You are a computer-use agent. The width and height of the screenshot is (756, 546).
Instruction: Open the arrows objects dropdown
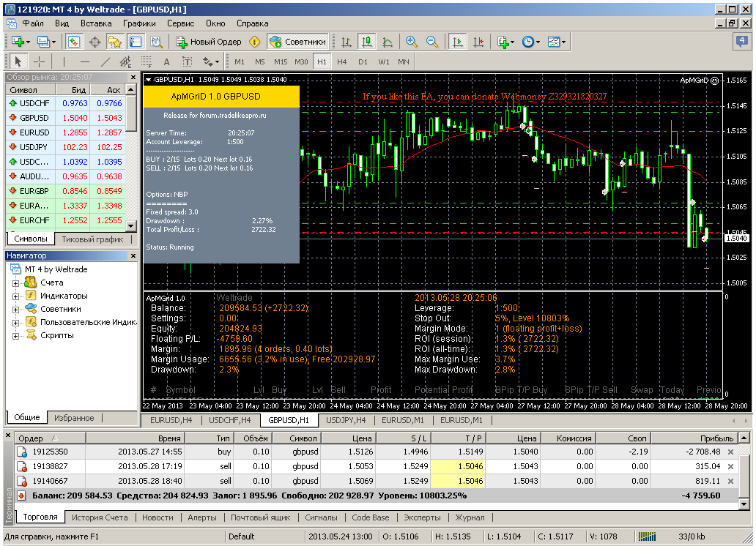pos(211,61)
